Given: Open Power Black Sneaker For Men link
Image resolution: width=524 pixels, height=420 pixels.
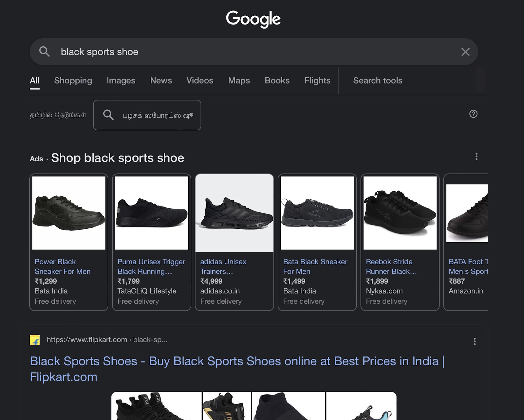Looking at the screenshot, I should pyautogui.click(x=63, y=266).
